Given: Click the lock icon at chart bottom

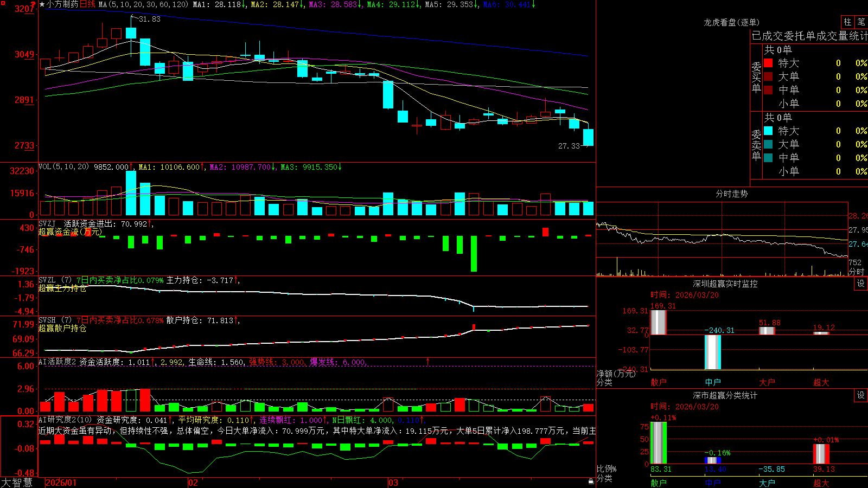Looking at the screenshot, I should click(x=591, y=481).
